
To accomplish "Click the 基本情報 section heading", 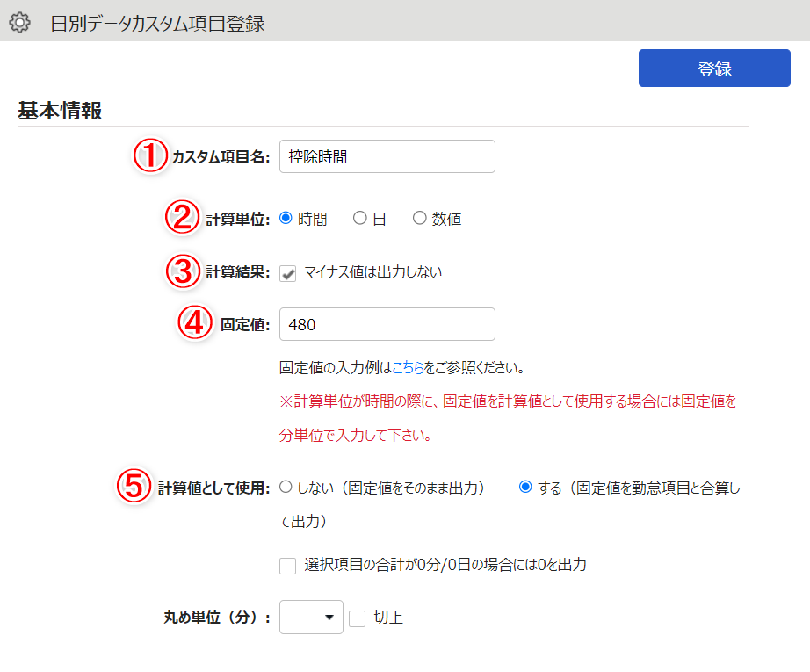I will pos(60,111).
